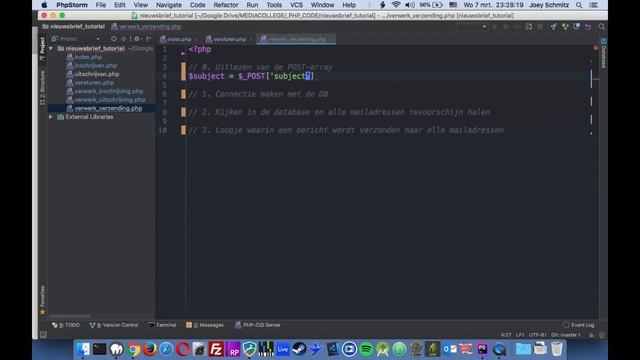
Task: Select verwerk_inschrijving.php in the project tree
Action: point(109,91)
